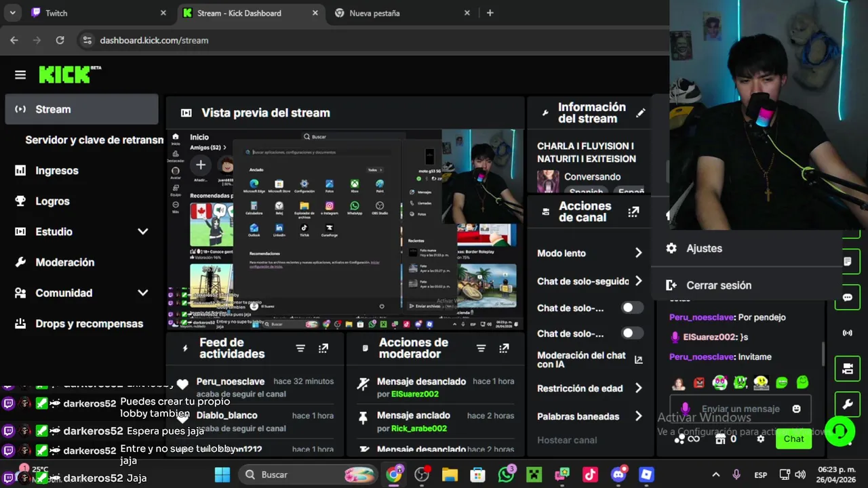This screenshot has width=868, height=488.
Task: Insert the angry red face emote
Action: pyautogui.click(x=699, y=383)
